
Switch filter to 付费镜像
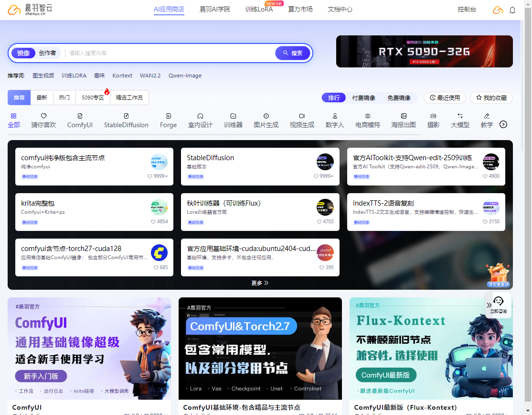pos(363,98)
